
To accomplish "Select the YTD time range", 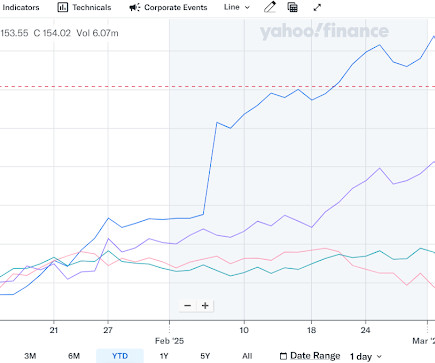I will click(120, 356).
